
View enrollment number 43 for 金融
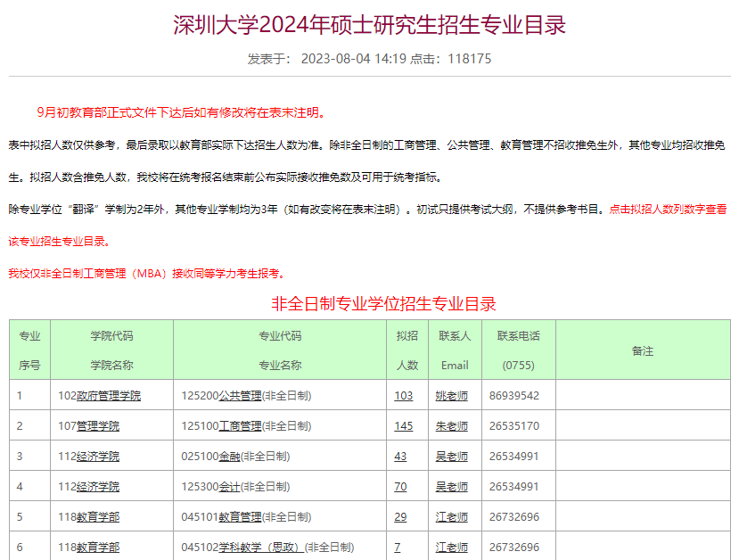point(400,457)
